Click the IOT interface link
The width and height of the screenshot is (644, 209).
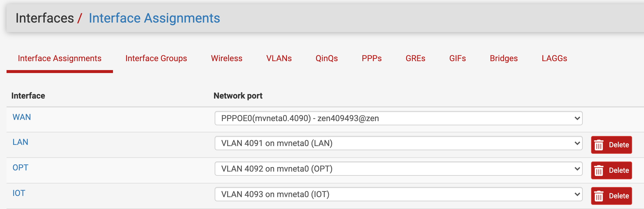coord(19,193)
